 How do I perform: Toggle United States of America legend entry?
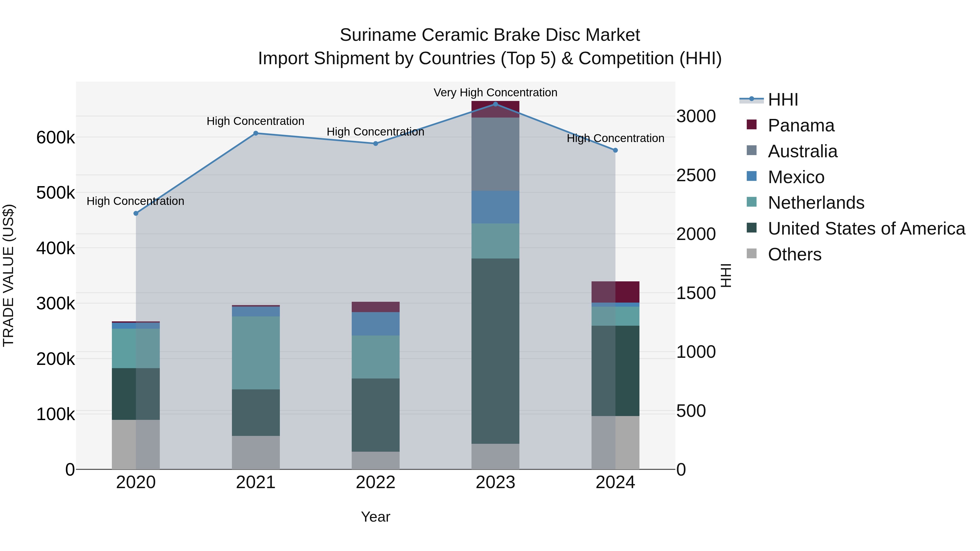pyautogui.click(x=856, y=228)
